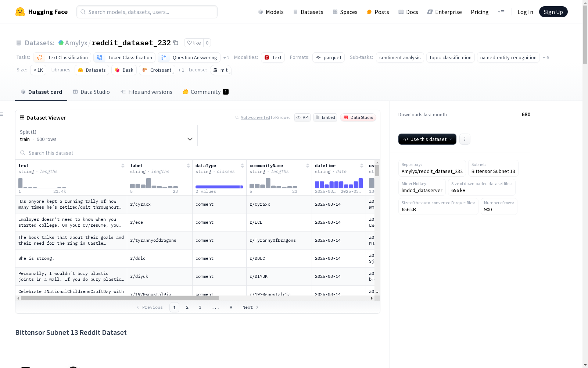Click the Question Answering task tag
This screenshot has height=368, width=588.
[x=189, y=58]
